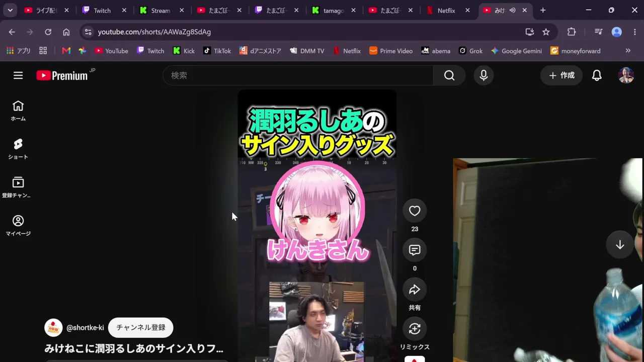Start voice search with the microphone

pyautogui.click(x=484, y=75)
